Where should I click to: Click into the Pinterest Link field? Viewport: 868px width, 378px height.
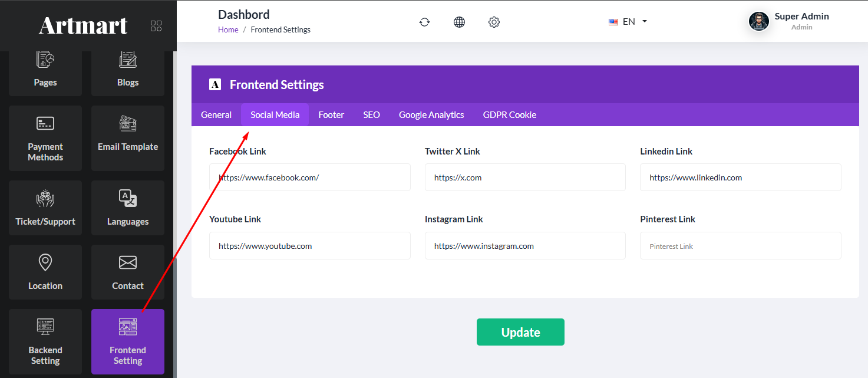740,246
